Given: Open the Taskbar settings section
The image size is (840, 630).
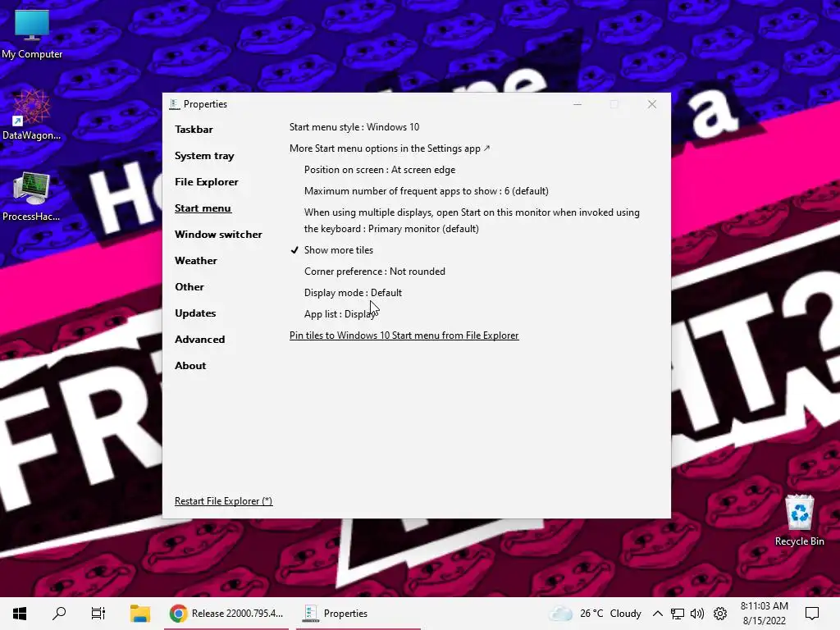Looking at the screenshot, I should 194,129.
